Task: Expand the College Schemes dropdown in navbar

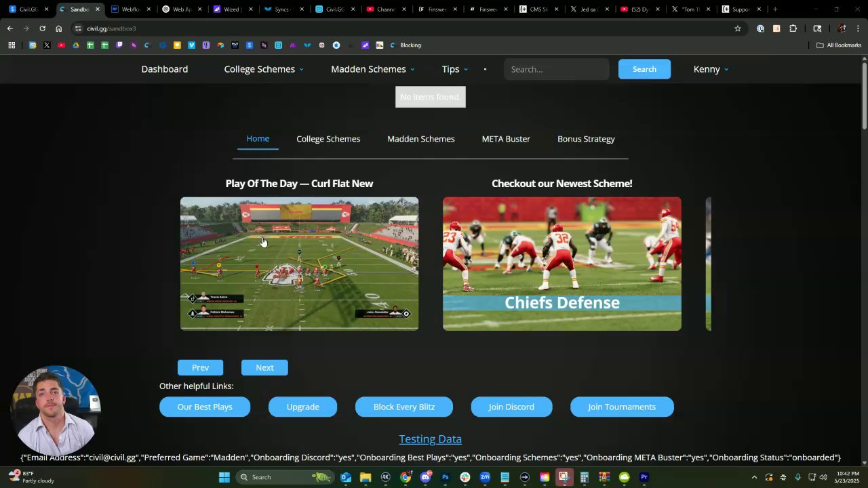Action: pyautogui.click(x=264, y=69)
